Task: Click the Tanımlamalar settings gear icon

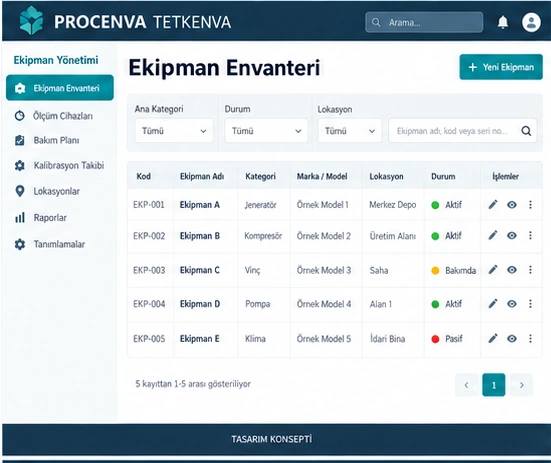Action: 20,244
